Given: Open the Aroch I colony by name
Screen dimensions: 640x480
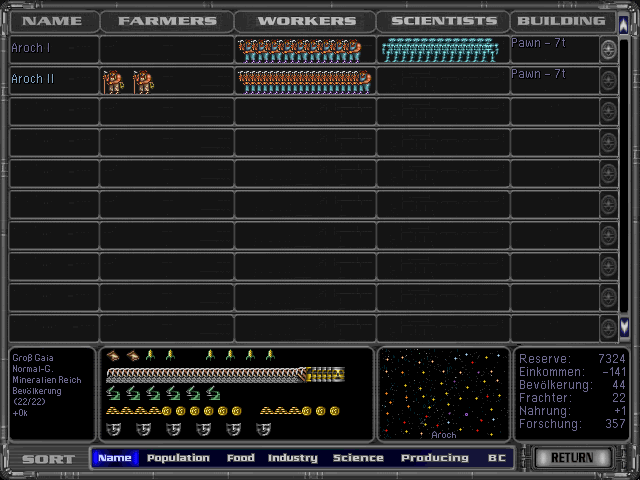Looking at the screenshot, I should coord(32,48).
